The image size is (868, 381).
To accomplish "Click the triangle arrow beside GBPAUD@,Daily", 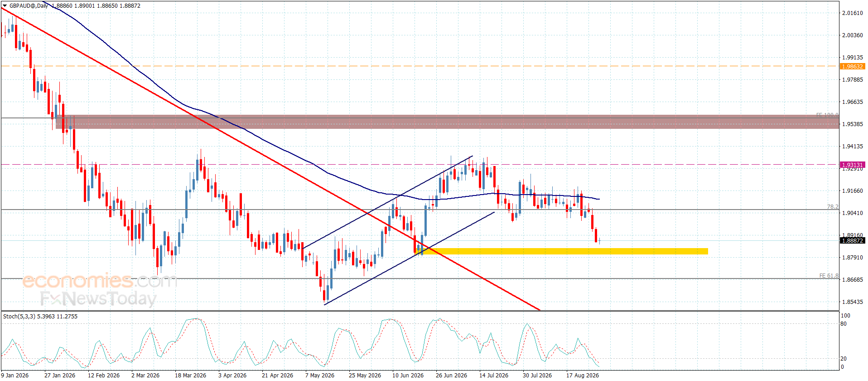I will pos(5,6).
